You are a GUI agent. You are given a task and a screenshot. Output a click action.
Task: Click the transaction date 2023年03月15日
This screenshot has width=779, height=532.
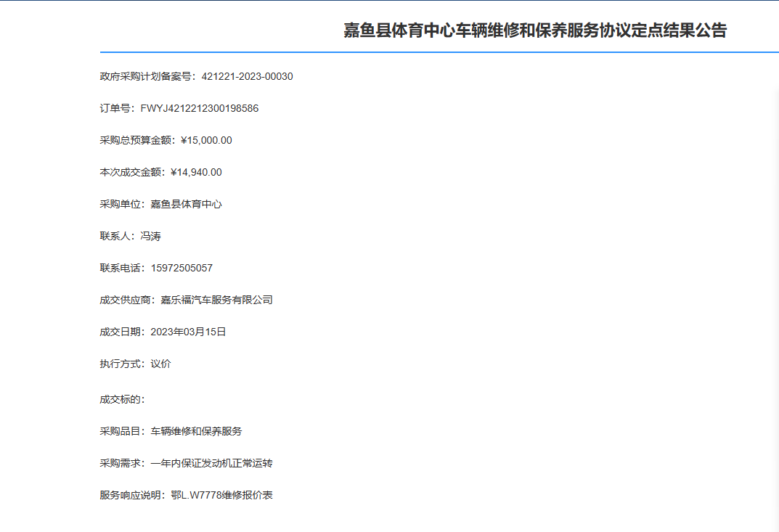(x=188, y=332)
